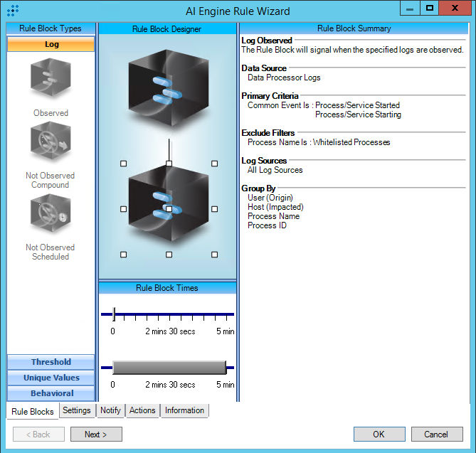Viewport: 476px width, 453px height.
Task: Switch to the Settings tab
Action: pyautogui.click(x=76, y=410)
